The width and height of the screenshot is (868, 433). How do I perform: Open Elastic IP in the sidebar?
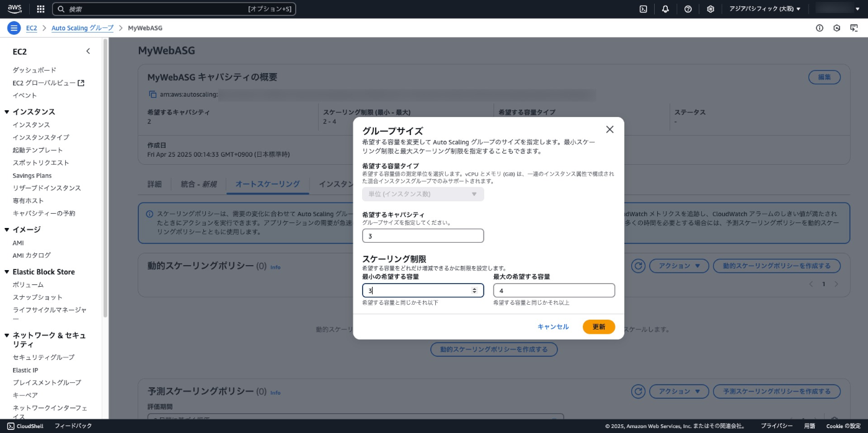25,370
